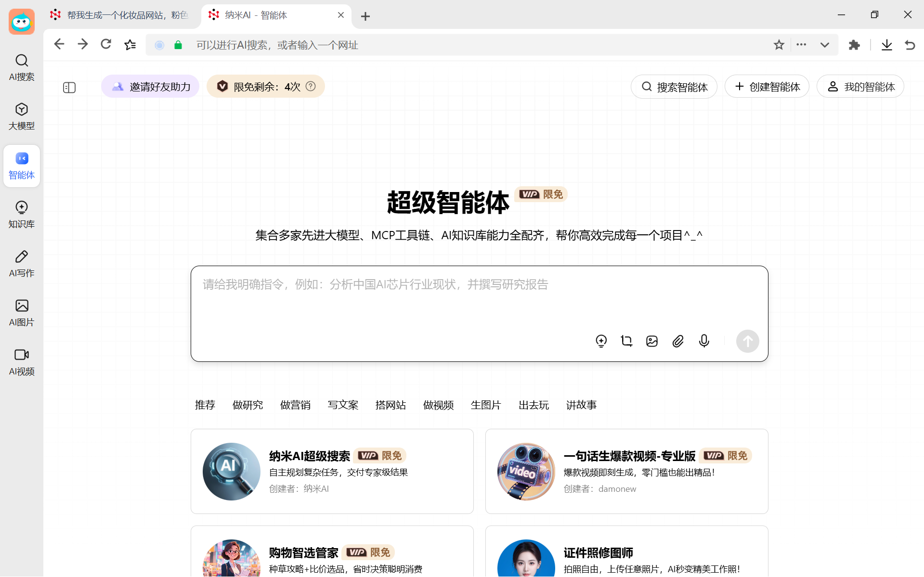Select the 搭网站 category tab
924x577 pixels.
pyautogui.click(x=390, y=405)
